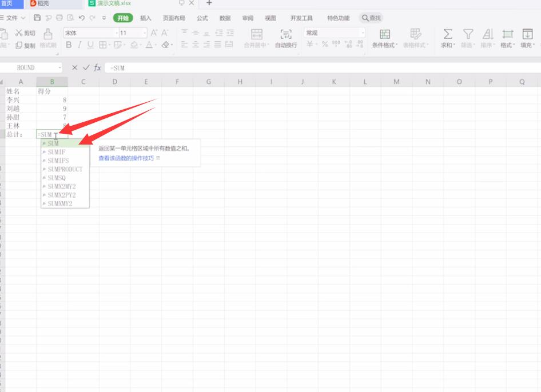Open font name dropdown 宋体

pyautogui.click(x=117, y=33)
